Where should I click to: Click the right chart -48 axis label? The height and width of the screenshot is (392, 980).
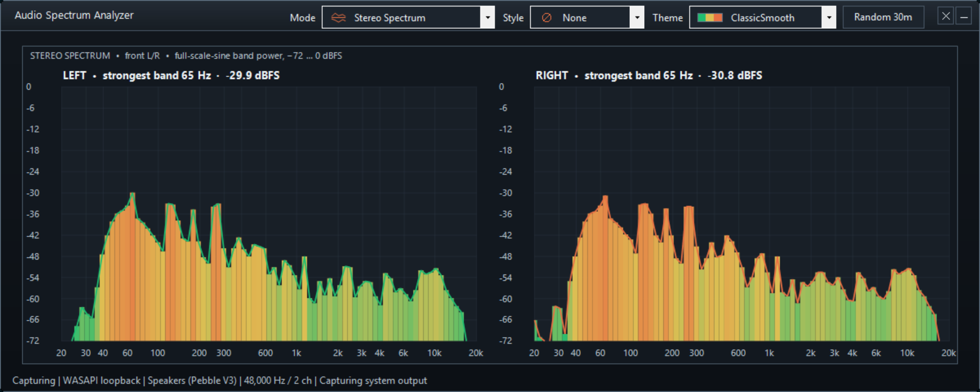506,256
